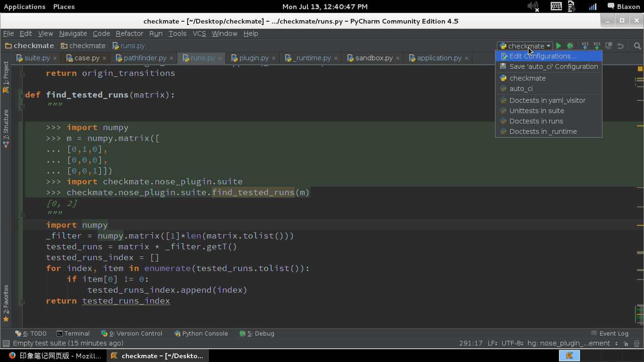Toggle read-only lock icon in status bar
The image size is (644, 362).
(x=626, y=344)
